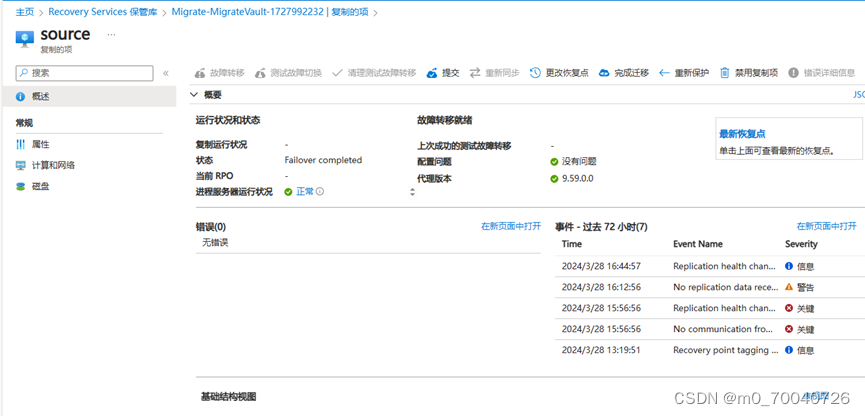The width and height of the screenshot is (865, 416).
Task: Click the 无错误 no errors text
Action: pos(215,242)
